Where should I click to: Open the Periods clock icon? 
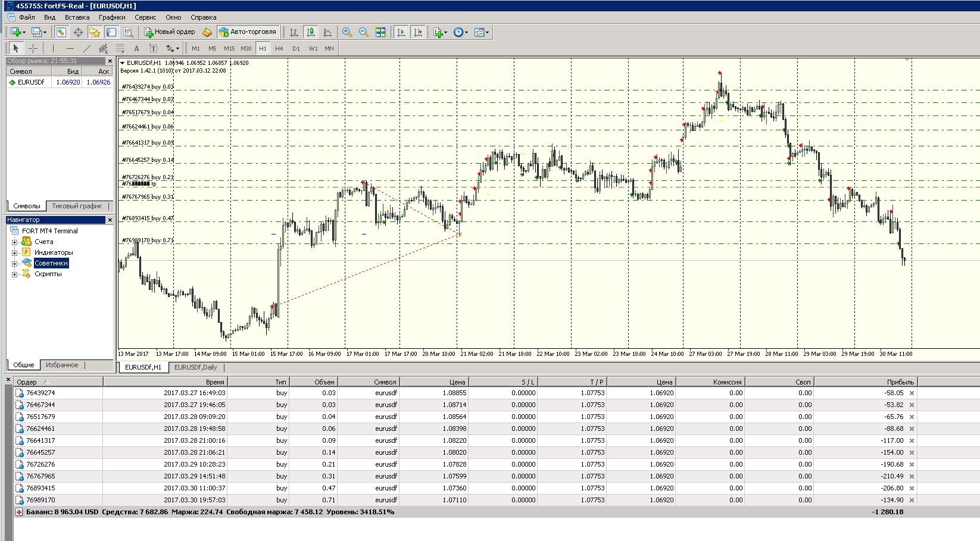click(458, 32)
